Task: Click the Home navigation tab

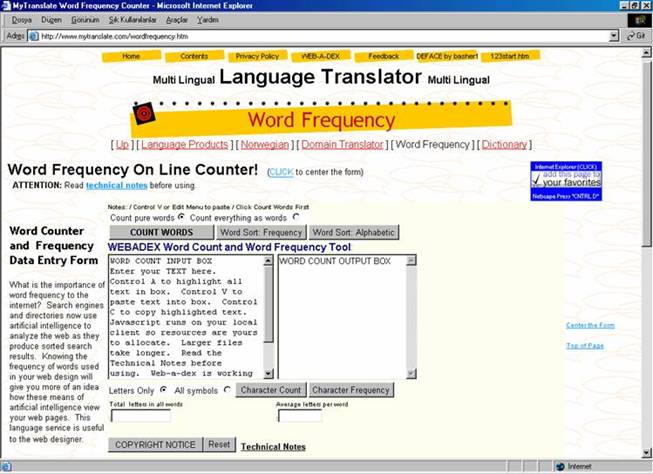Action: pos(131,56)
